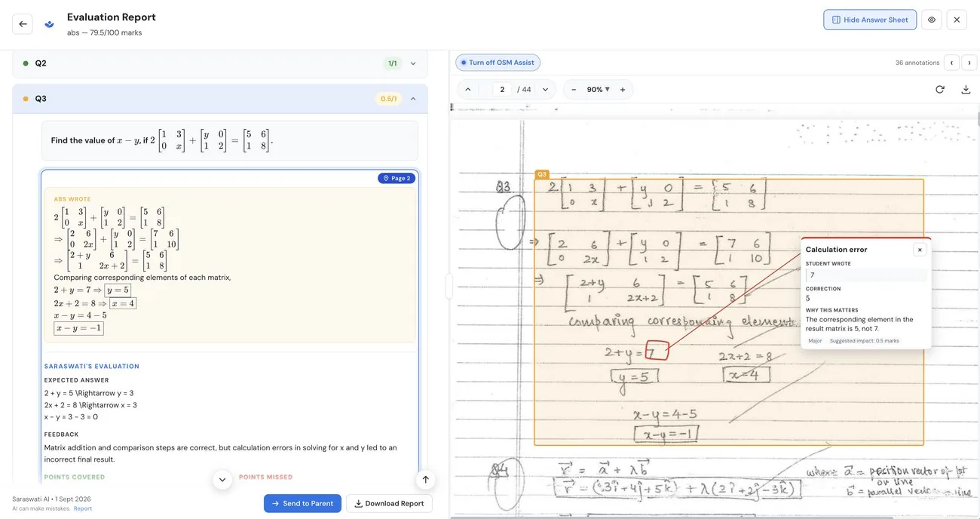Close the Calculation error popup
This screenshot has height=519, width=980.
point(920,250)
